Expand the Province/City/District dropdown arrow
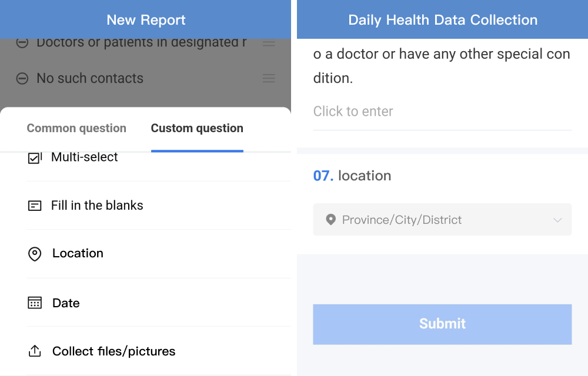Screen dimensions: 588x376 557,220
